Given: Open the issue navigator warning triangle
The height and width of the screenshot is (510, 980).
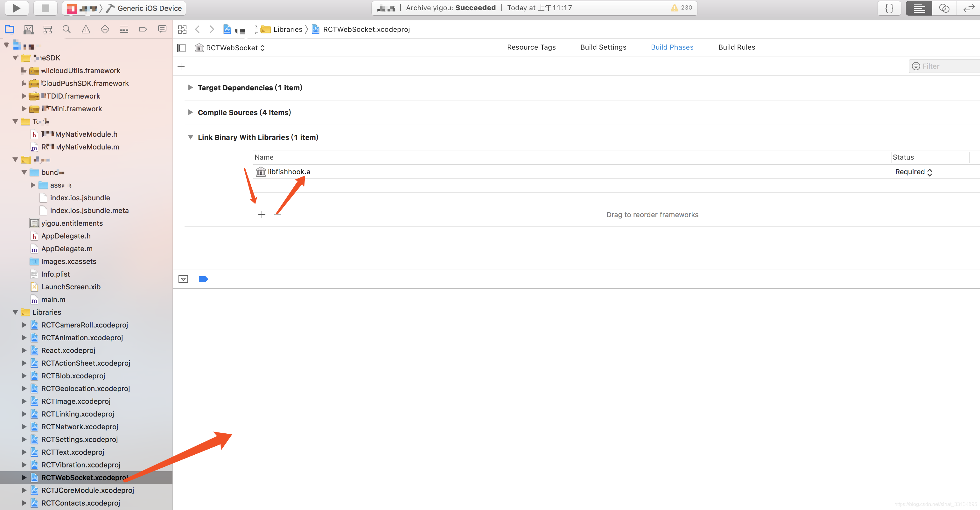Looking at the screenshot, I should click(x=86, y=29).
